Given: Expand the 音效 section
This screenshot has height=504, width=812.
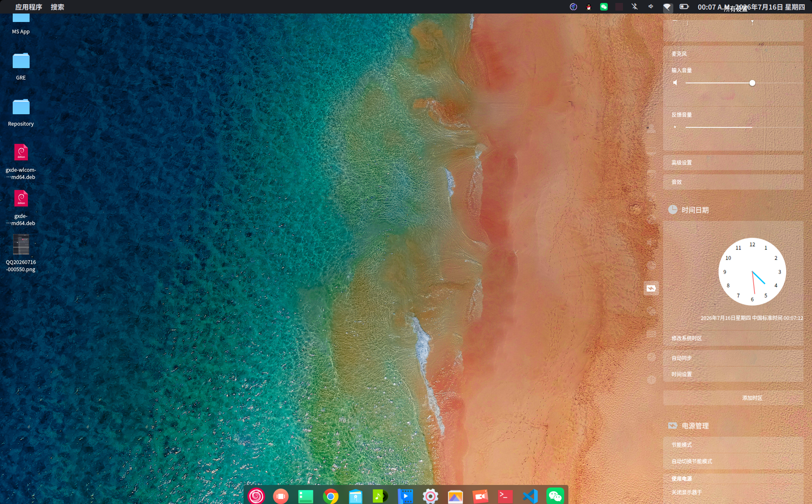Looking at the screenshot, I should point(733,182).
